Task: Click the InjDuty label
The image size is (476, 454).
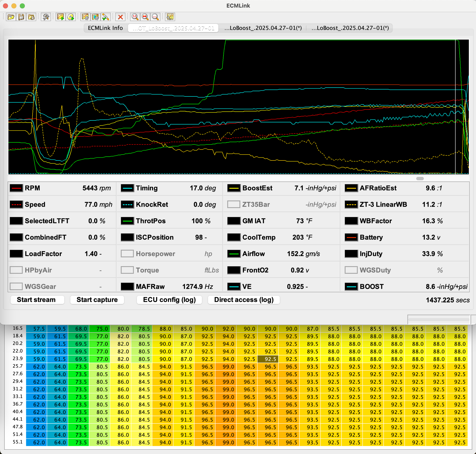Action: click(371, 254)
